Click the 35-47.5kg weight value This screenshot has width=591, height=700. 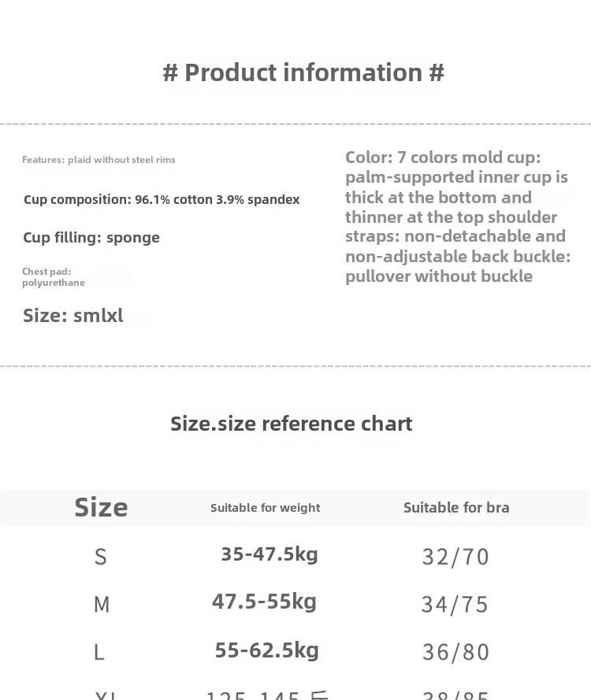(269, 554)
